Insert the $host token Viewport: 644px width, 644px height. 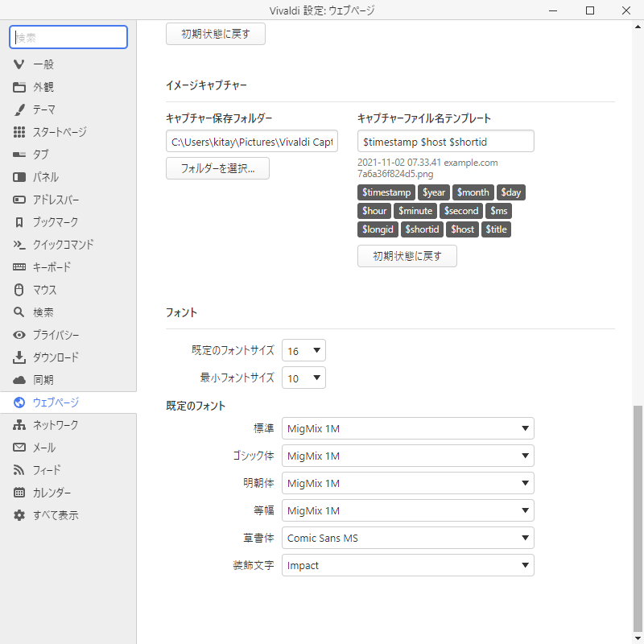tap(462, 229)
